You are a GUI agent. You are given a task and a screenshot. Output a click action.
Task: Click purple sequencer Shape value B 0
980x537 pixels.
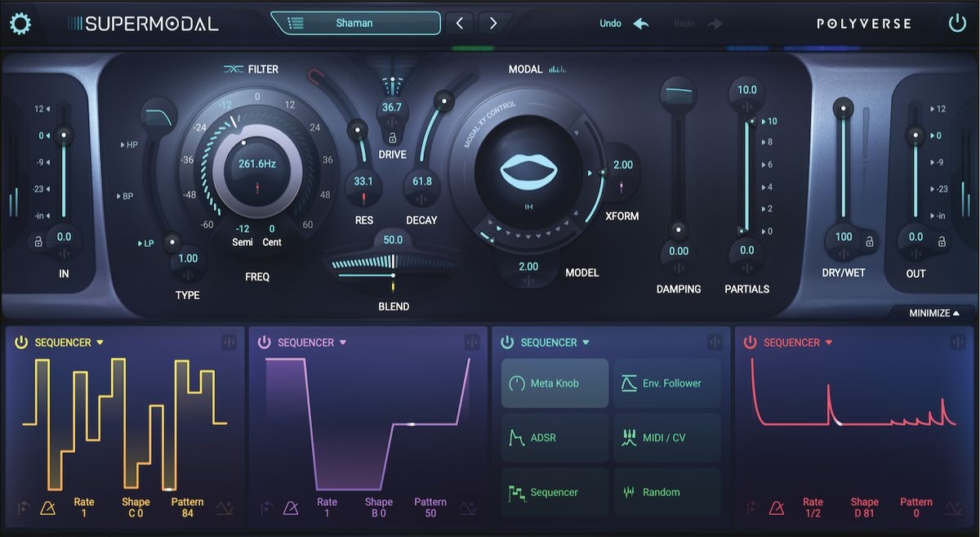pyautogui.click(x=379, y=513)
